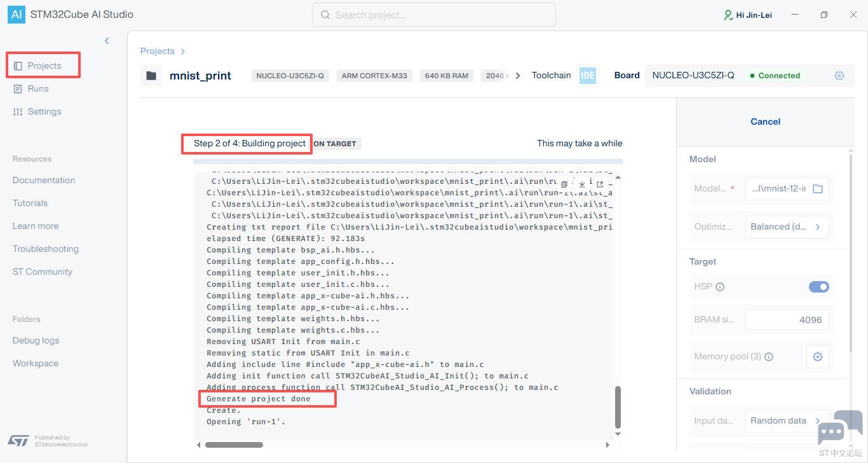Click the 'elapsed time (GENERATE): 92.183s' line
Image resolution: width=868 pixels, height=463 pixels.
click(286, 238)
